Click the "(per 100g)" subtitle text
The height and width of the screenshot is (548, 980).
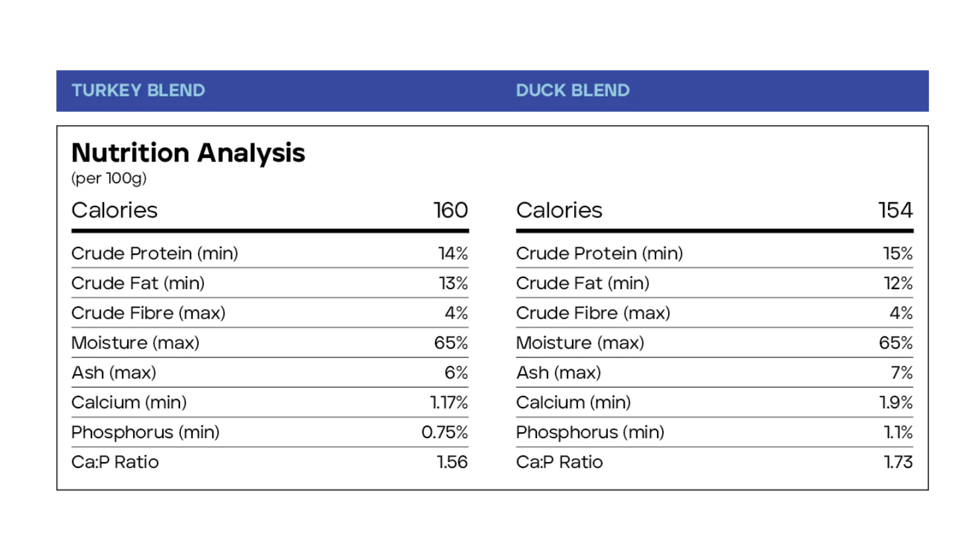(x=109, y=178)
